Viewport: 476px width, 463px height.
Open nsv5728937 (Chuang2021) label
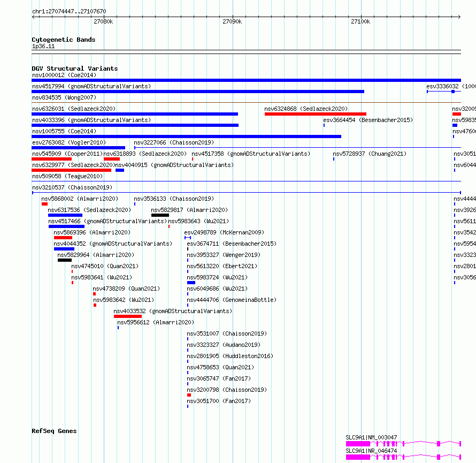click(370, 154)
